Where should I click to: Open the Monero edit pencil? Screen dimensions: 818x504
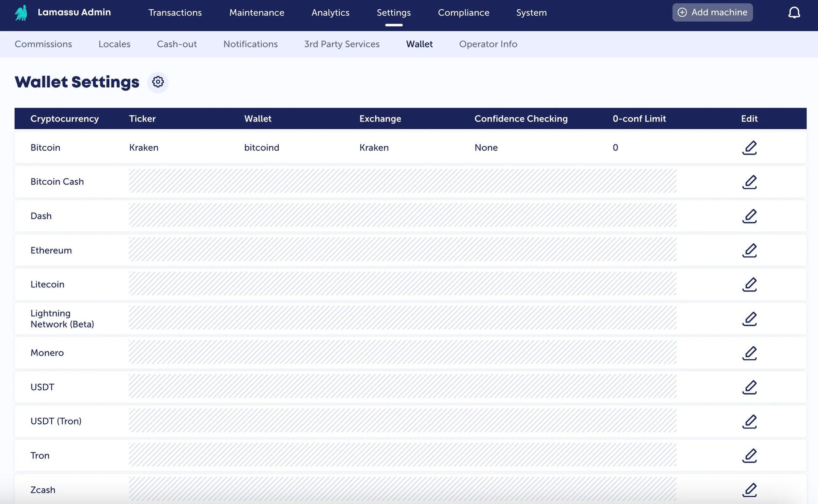(x=749, y=353)
